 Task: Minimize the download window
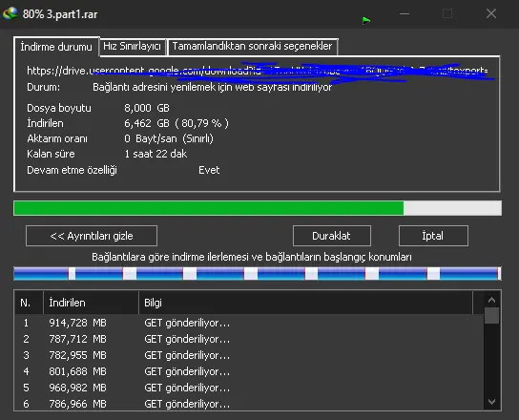point(405,14)
